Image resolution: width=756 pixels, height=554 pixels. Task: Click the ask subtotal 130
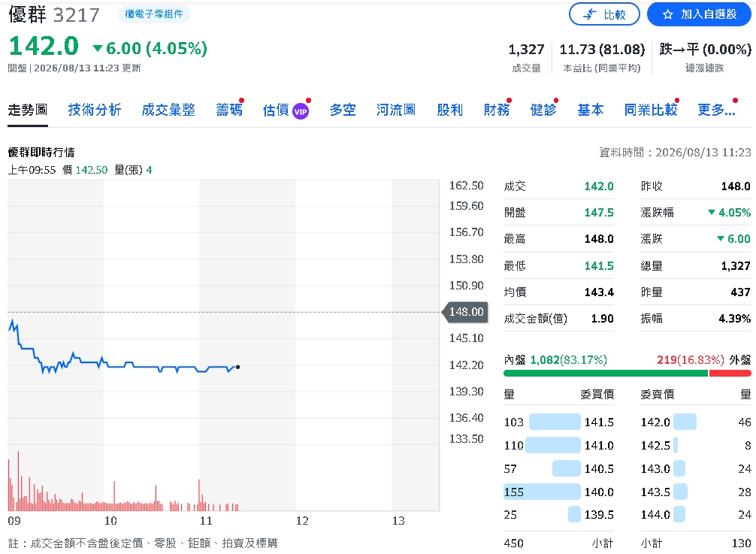click(x=741, y=543)
